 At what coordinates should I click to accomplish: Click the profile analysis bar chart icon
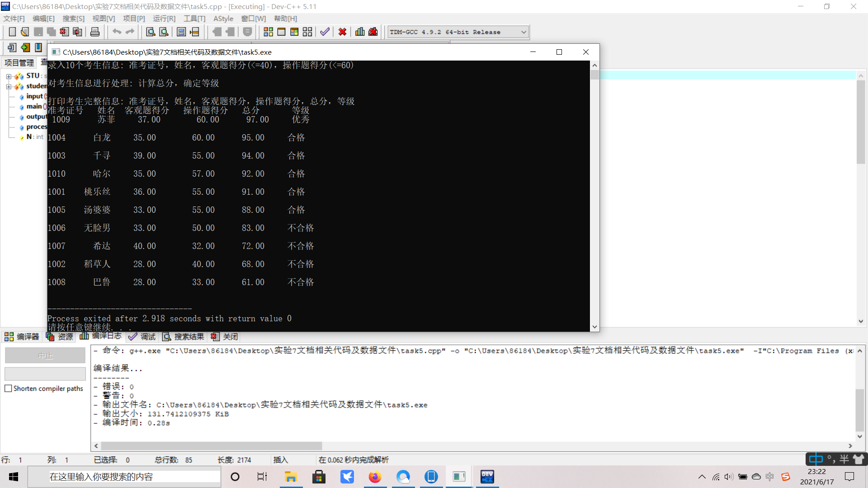tap(360, 32)
